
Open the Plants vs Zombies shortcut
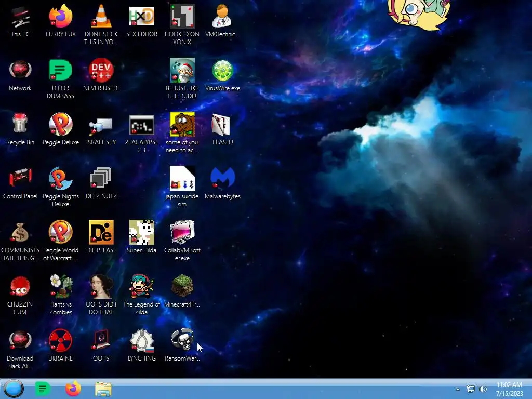click(60, 296)
